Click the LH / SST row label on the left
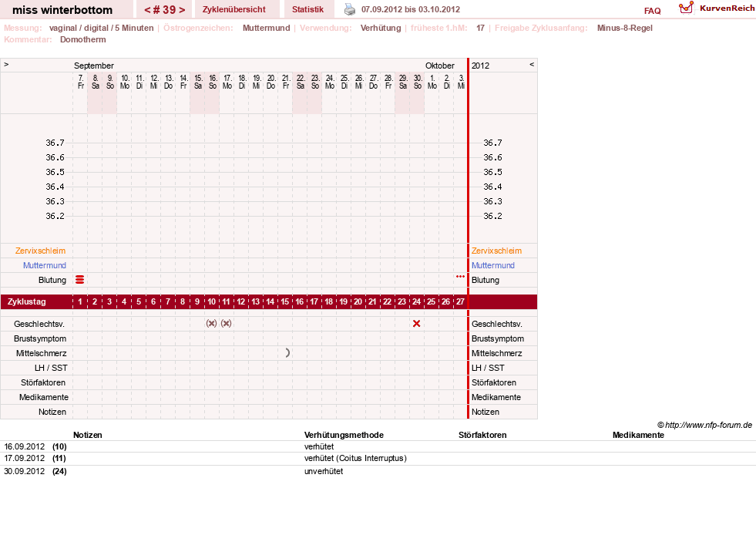Screen dimensions: 756x542 pos(51,368)
